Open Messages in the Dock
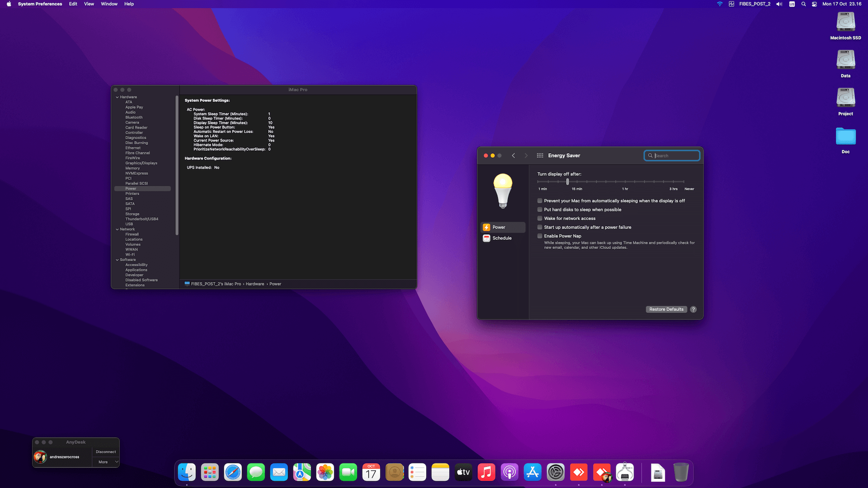This screenshot has height=488, width=868. (256, 473)
